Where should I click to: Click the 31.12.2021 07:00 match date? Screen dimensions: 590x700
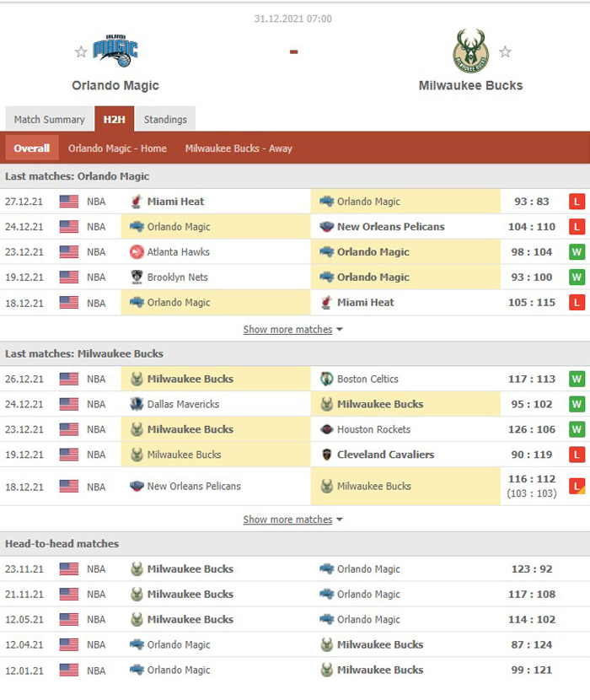pos(292,19)
